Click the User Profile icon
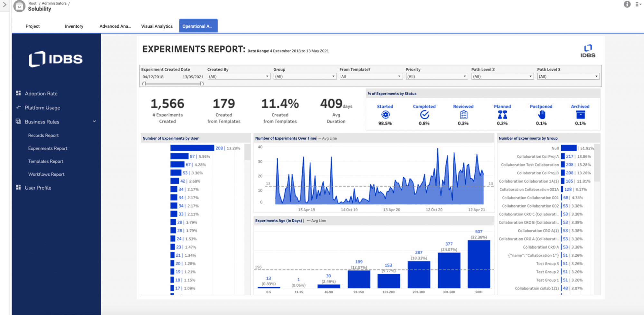Screen dimensions: 644x315 tap(18, 188)
